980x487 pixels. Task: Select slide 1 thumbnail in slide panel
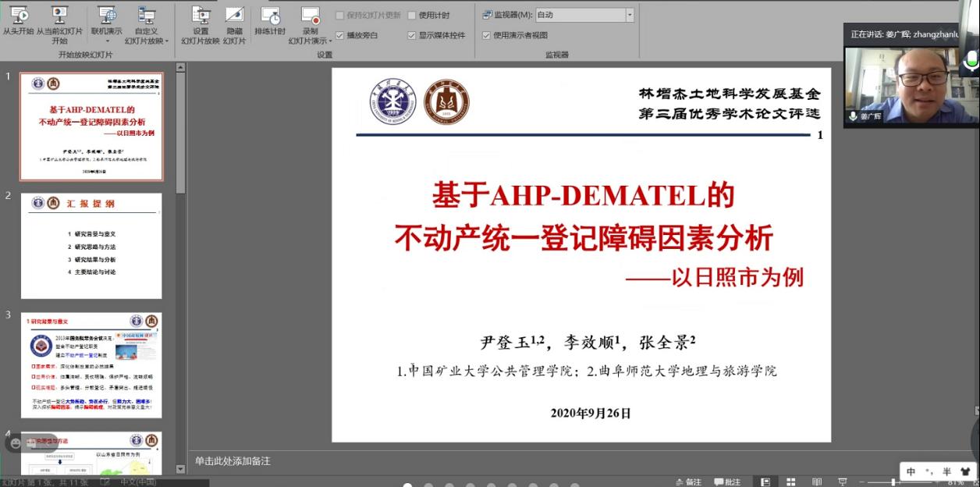pyautogui.click(x=91, y=126)
